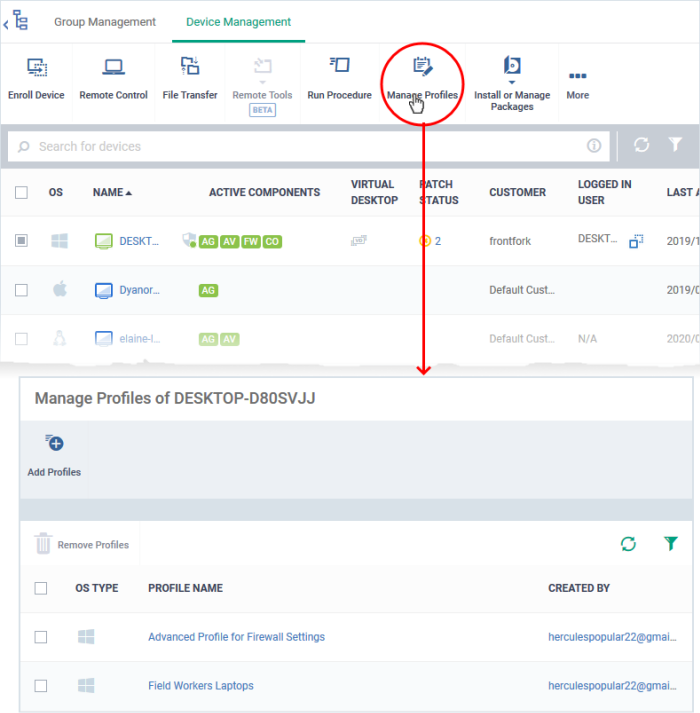Click the Add Profiles icon
Screen dimensions: 700x713
(x=54, y=444)
